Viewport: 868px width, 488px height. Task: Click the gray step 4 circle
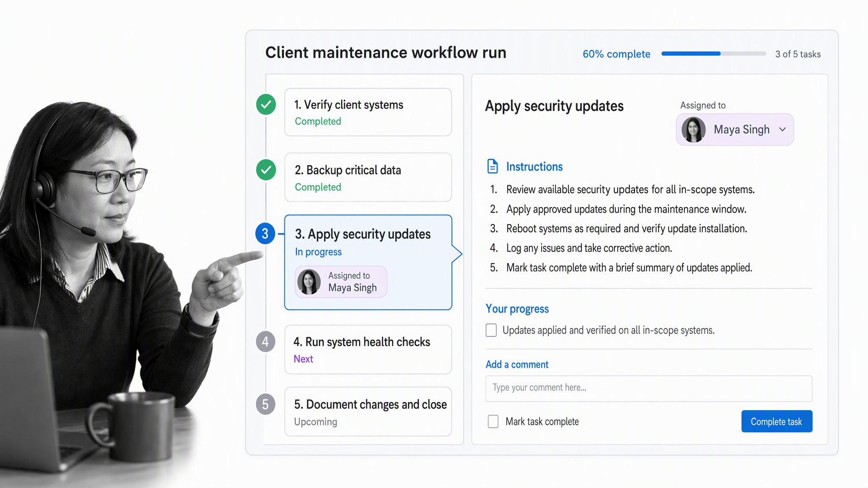pos(265,341)
